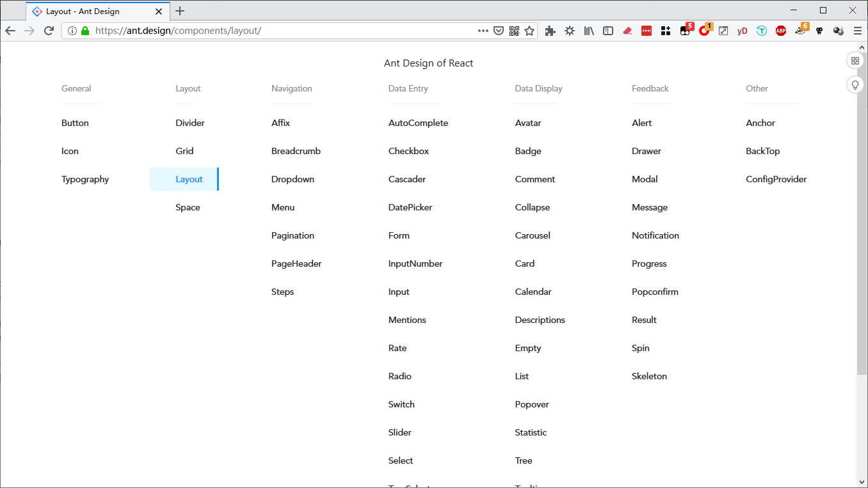
Task: Save page to Pocket
Action: point(499,31)
